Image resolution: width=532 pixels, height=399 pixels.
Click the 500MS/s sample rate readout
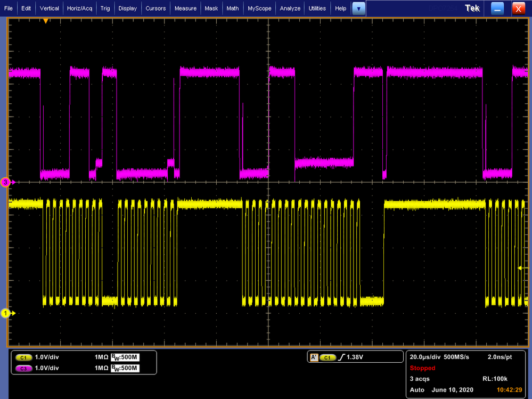[456, 357]
